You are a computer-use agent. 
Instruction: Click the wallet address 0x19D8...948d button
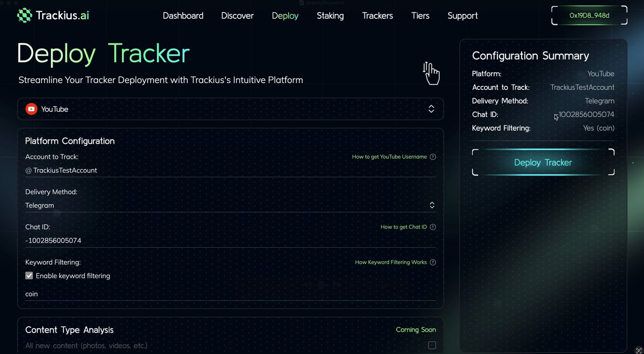coord(589,16)
